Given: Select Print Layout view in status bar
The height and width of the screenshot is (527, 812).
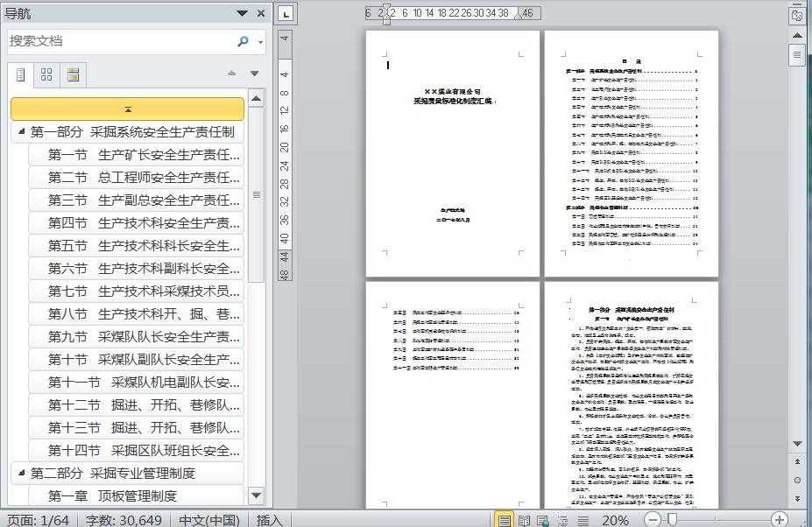Looking at the screenshot, I should pyautogui.click(x=505, y=520).
